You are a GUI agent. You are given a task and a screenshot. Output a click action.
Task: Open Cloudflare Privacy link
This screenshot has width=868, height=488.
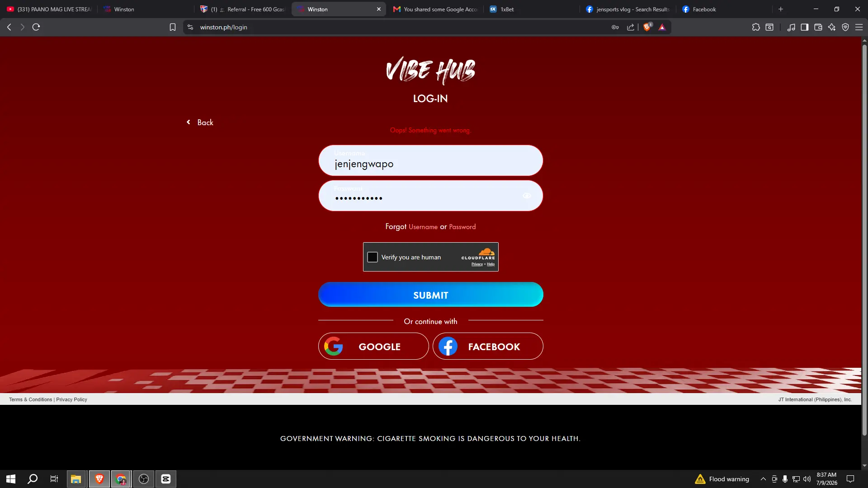(477, 264)
